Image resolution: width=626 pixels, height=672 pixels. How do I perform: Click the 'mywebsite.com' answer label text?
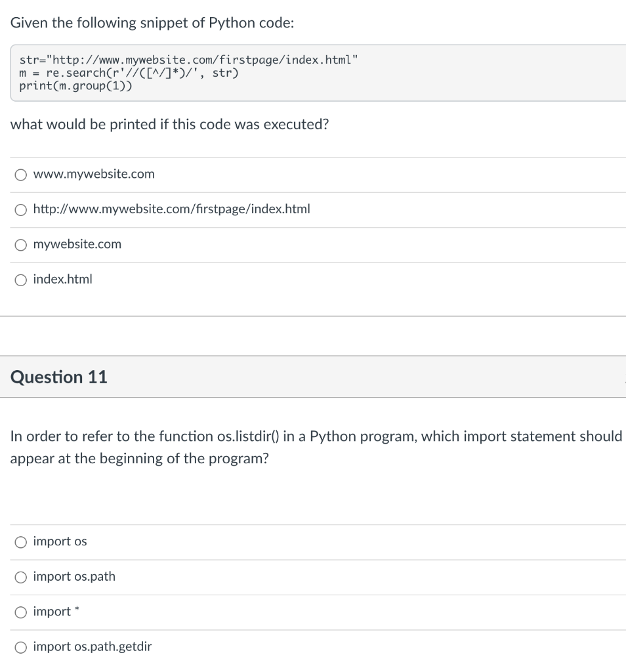point(77,244)
